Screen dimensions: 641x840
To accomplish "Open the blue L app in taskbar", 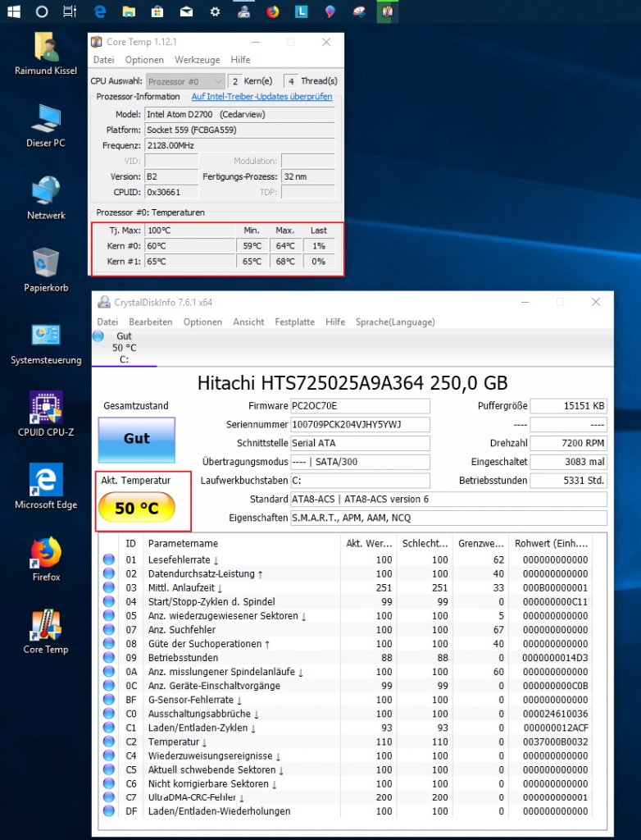I will point(302,11).
